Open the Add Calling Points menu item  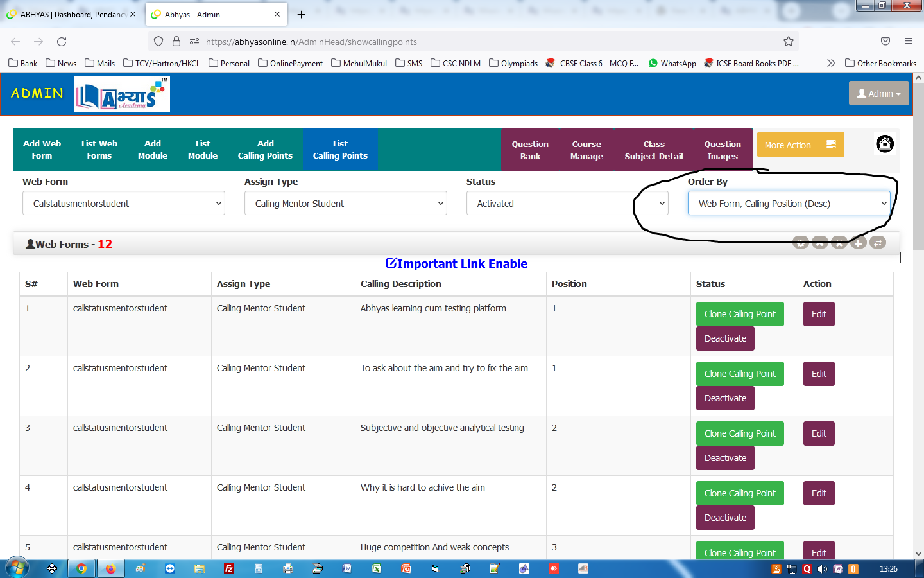pyautogui.click(x=265, y=150)
